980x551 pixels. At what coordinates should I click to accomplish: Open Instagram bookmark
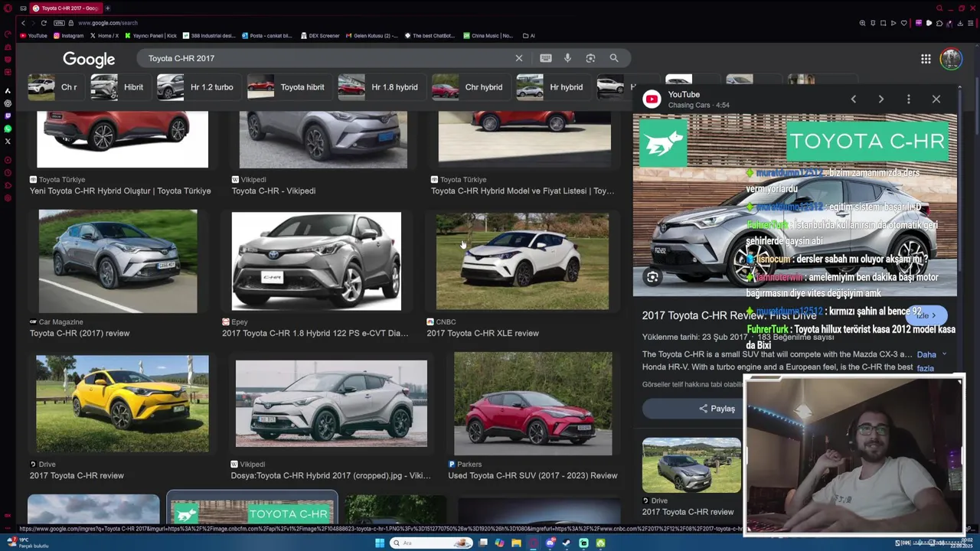(x=68, y=35)
